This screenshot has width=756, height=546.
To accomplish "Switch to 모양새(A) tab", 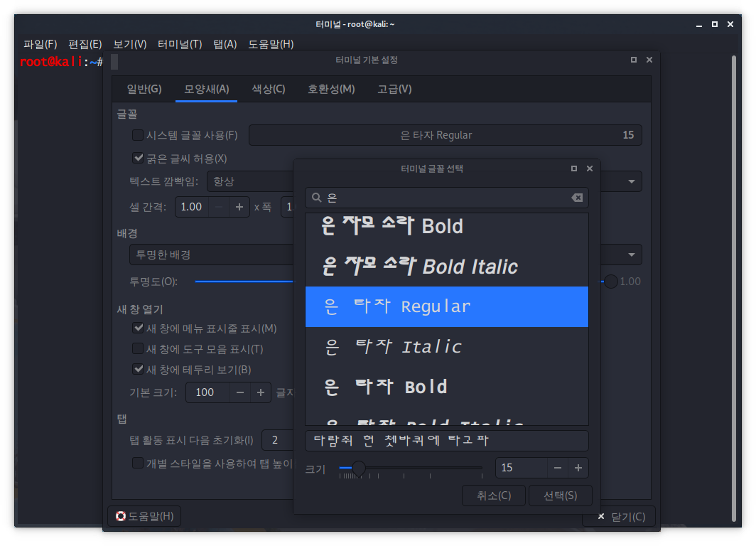I will pyautogui.click(x=206, y=90).
